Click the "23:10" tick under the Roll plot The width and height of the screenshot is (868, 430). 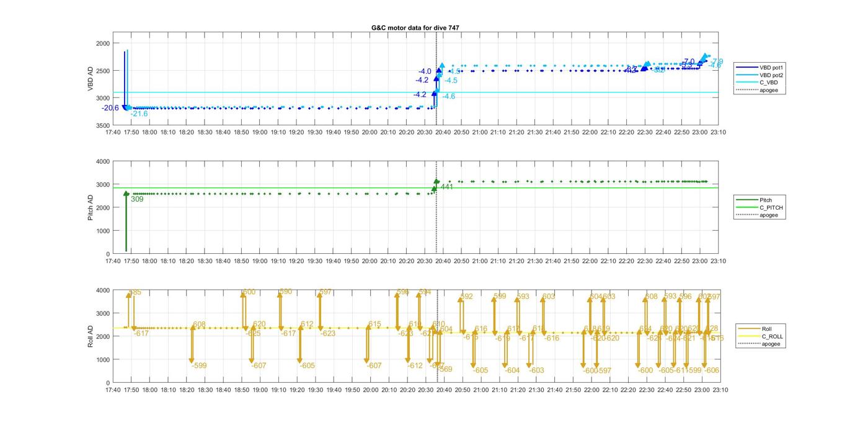[719, 390]
